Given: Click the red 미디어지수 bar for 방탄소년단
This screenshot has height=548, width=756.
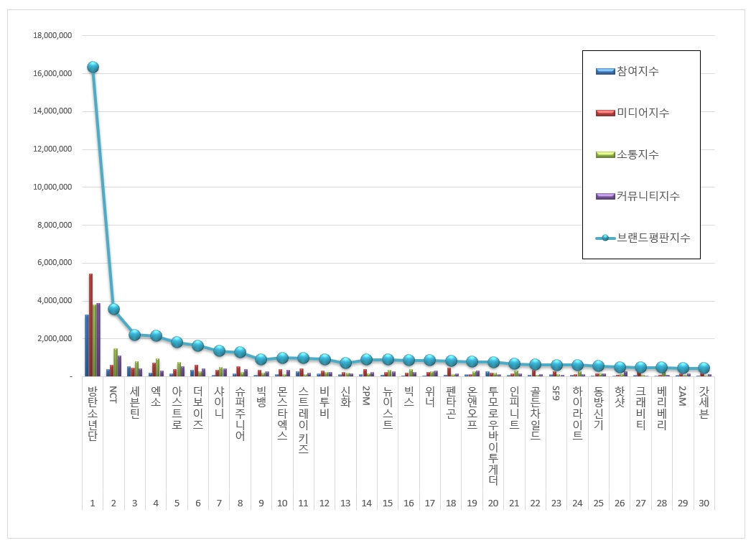Looking at the screenshot, I should click(x=90, y=325).
